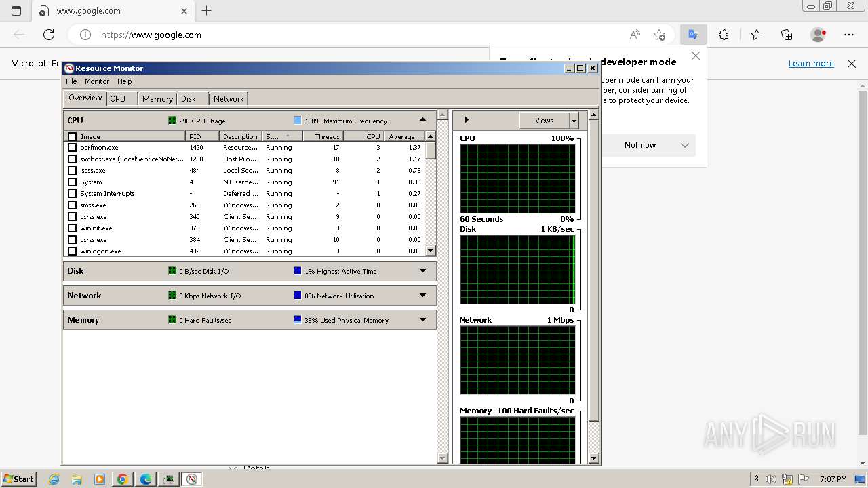Open the Edge profile avatar

(818, 35)
